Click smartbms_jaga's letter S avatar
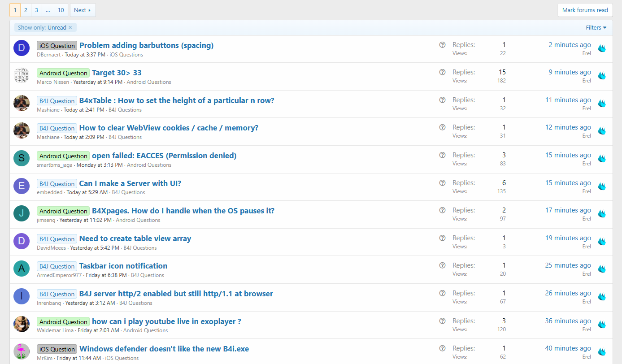This screenshot has height=364, width=622. (22, 158)
